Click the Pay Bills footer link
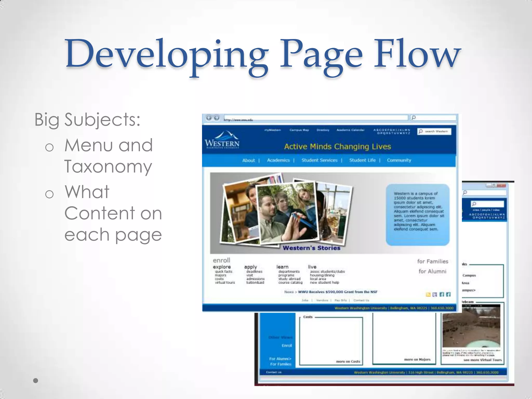Viewport: 532px width, 399px height. click(341, 300)
